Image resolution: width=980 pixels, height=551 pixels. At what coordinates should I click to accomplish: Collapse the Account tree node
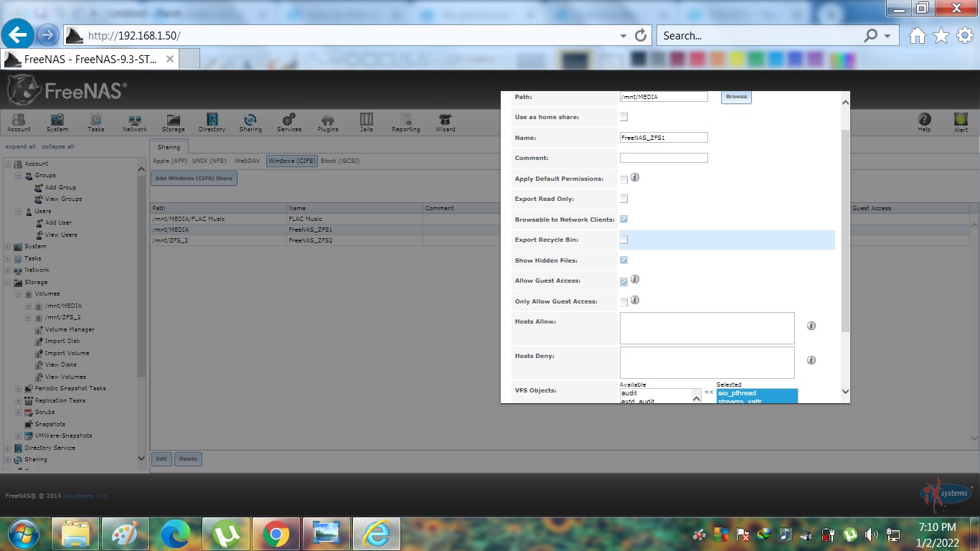click(9, 164)
